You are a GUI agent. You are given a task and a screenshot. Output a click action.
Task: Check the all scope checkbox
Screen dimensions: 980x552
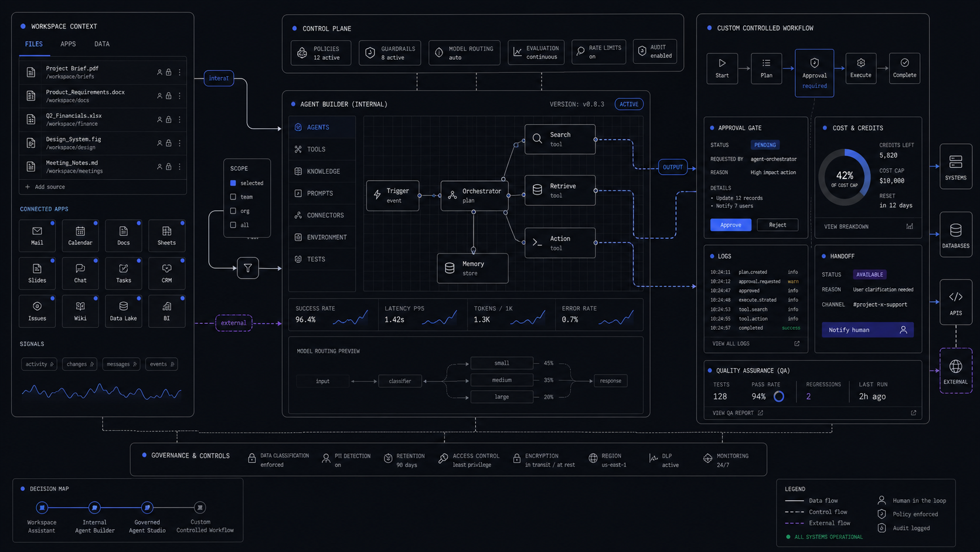(233, 225)
